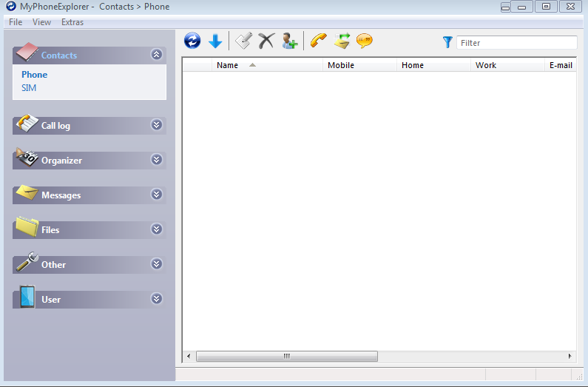Select Phone under Contacts
588x387 pixels.
[35, 75]
